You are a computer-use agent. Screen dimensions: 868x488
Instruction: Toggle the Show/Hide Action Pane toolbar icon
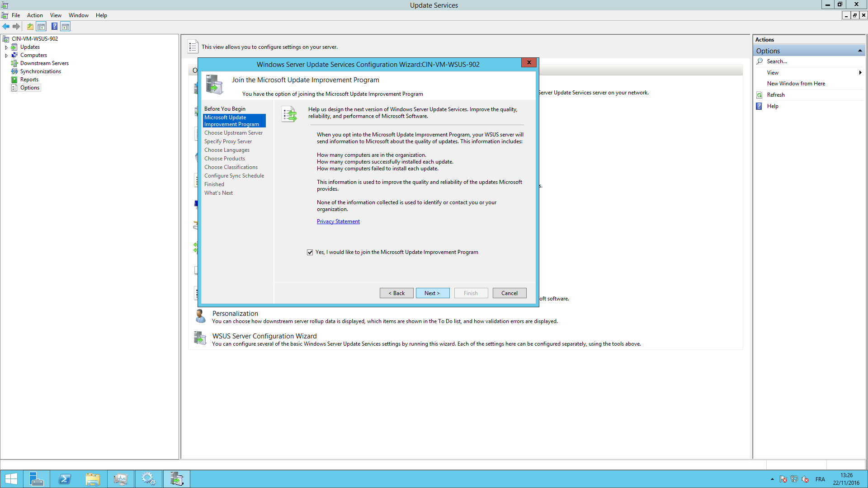tap(66, 27)
